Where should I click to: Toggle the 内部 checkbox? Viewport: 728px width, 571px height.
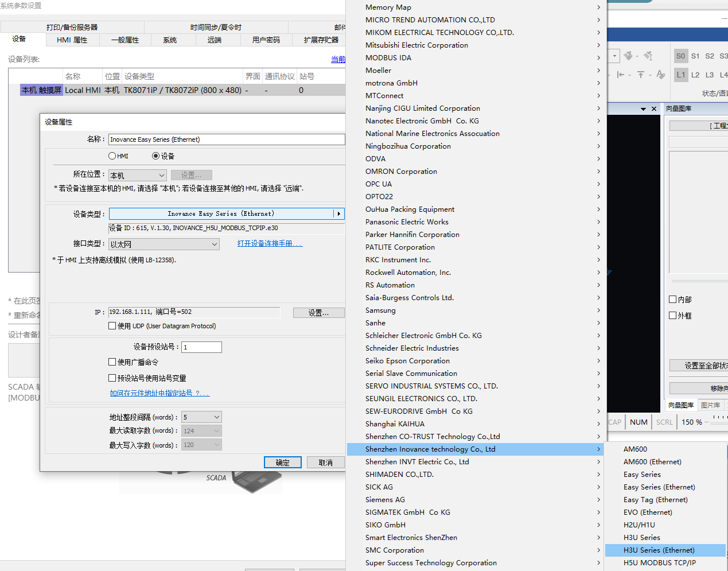point(673,300)
